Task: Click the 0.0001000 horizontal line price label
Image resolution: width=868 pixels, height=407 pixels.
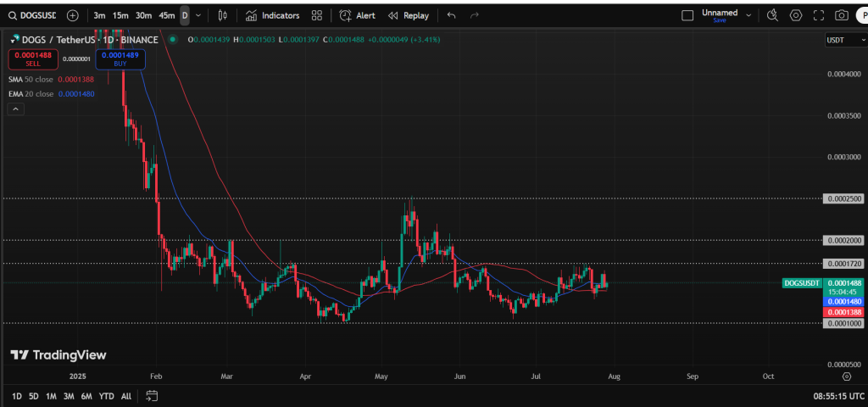Action: [843, 323]
